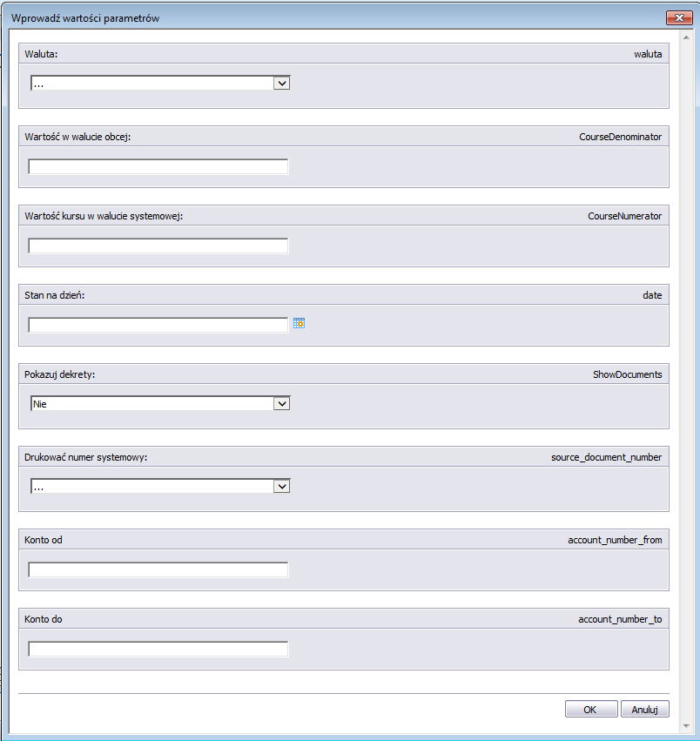
Task: Select the Stan na dzień date field
Action: point(158,325)
